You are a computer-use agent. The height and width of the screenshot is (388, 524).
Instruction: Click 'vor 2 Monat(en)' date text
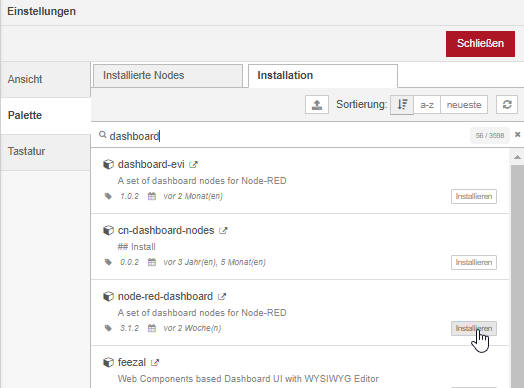(193, 196)
